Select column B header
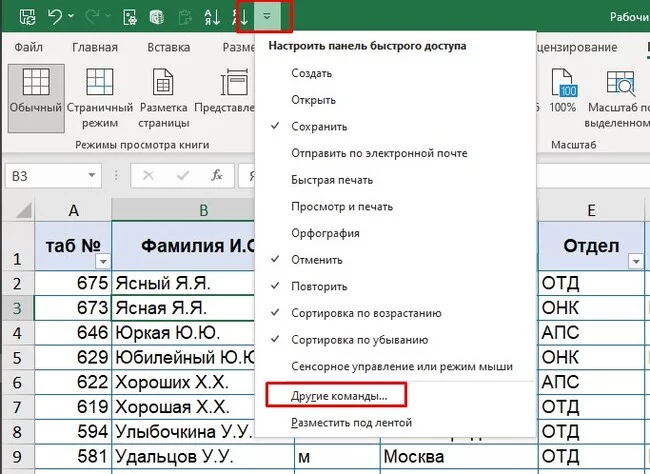This screenshot has height=474, width=650. click(183, 210)
